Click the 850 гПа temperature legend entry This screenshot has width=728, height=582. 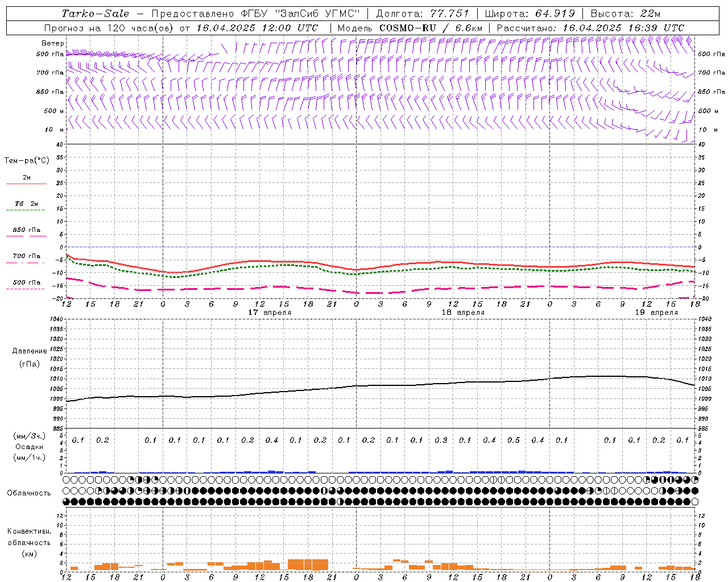(x=26, y=230)
